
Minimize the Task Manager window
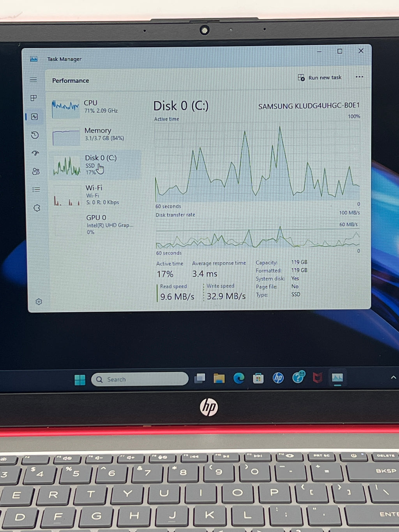pyautogui.click(x=319, y=51)
